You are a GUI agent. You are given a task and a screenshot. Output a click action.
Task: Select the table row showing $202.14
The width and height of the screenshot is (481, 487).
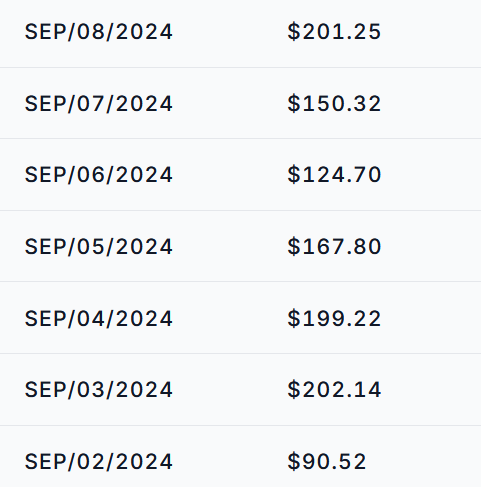coord(240,390)
